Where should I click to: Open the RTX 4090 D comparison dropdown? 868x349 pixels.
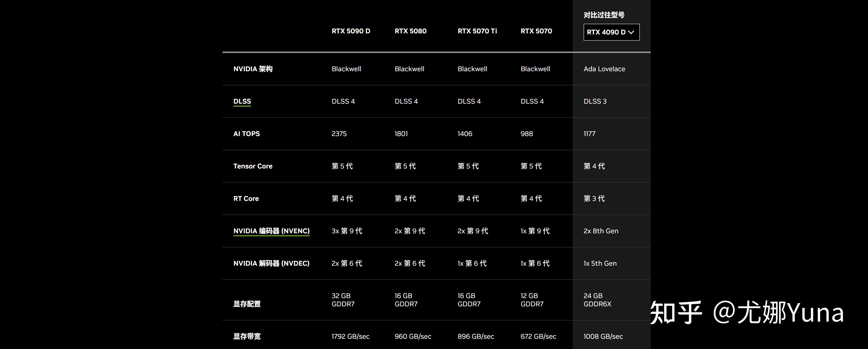pyautogui.click(x=611, y=32)
